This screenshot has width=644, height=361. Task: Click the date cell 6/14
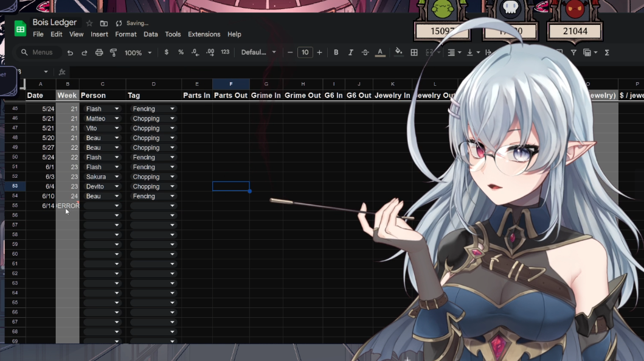coord(40,206)
